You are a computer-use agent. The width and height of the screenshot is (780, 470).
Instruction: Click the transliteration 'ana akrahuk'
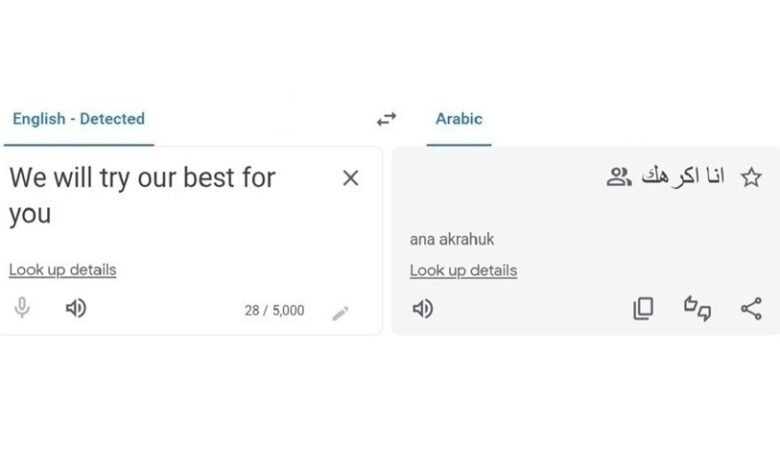click(452, 240)
